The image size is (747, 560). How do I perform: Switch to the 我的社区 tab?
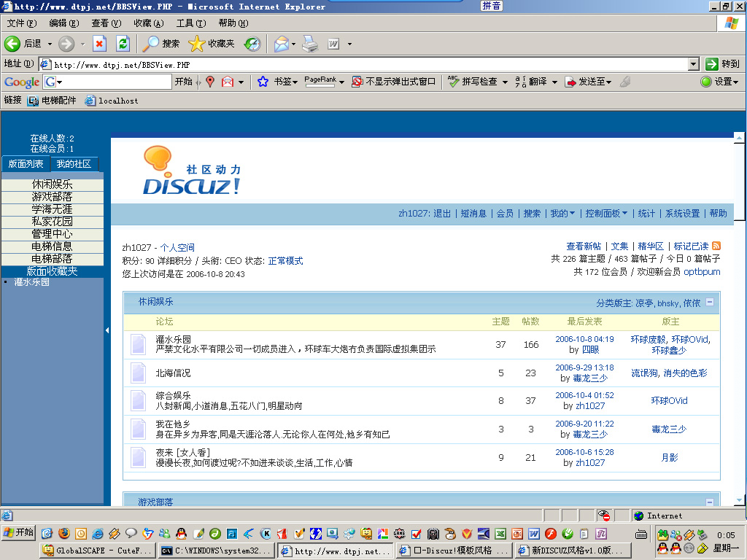pos(74,164)
